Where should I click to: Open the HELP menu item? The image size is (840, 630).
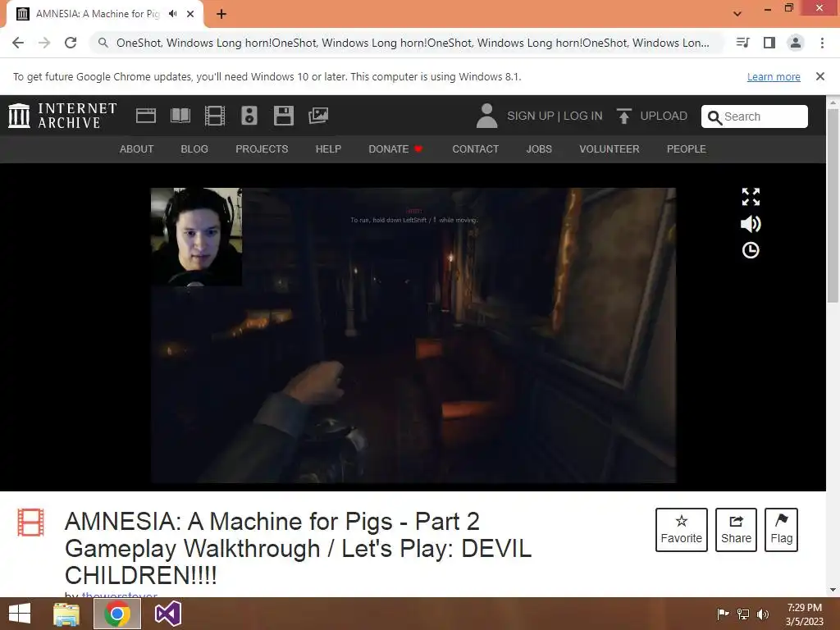click(x=328, y=149)
